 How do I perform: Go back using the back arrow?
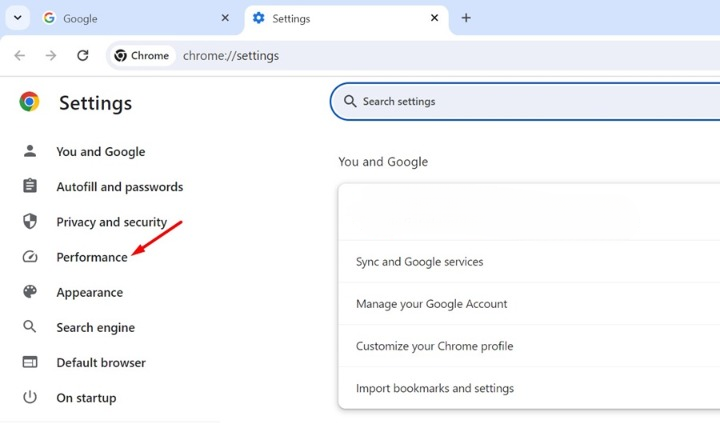[x=20, y=56]
